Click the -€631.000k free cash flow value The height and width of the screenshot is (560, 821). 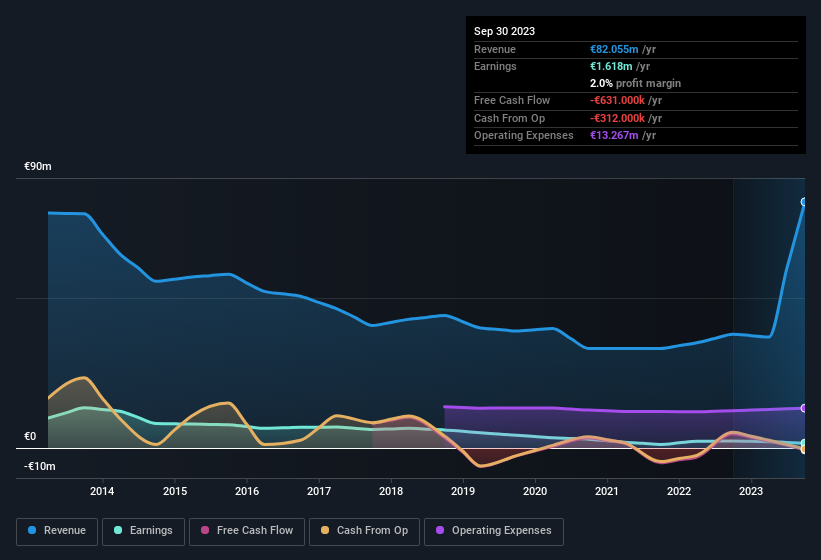click(x=617, y=100)
